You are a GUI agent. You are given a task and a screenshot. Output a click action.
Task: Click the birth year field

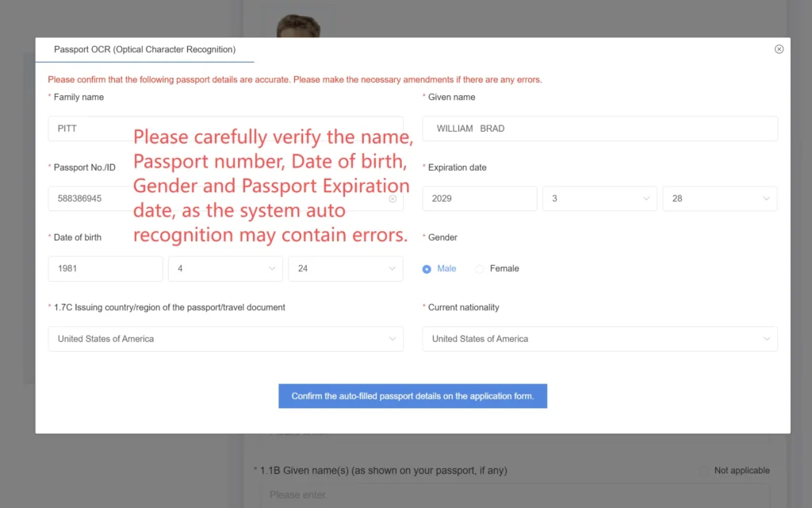coord(105,268)
